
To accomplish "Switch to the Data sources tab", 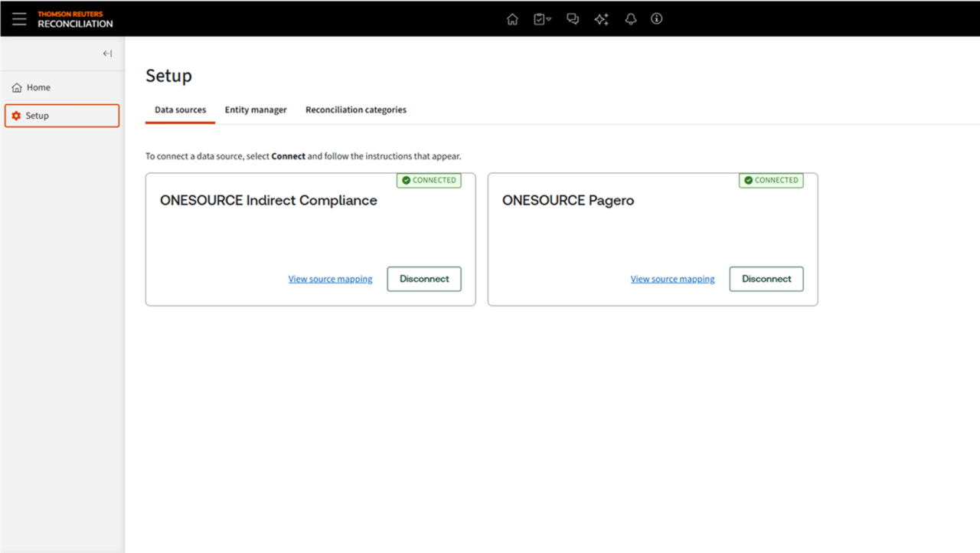I will tap(180, 110).
